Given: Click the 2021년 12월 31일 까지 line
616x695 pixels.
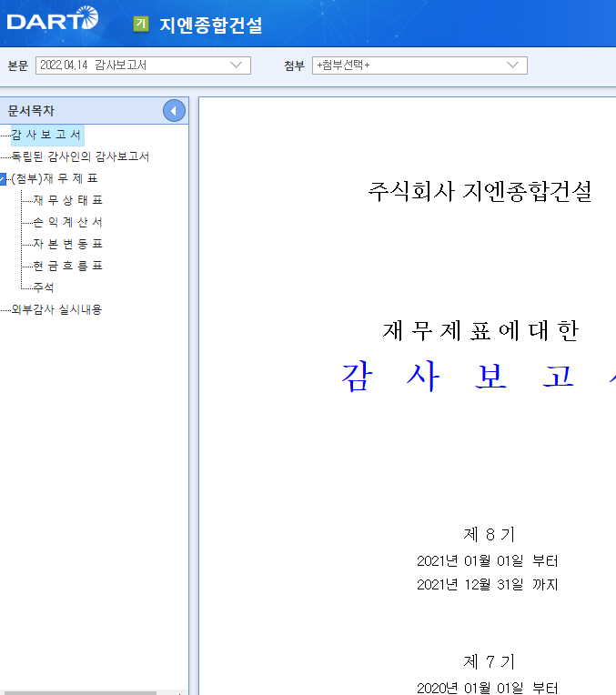Looking at the screenshot, I should pos(488,585).
